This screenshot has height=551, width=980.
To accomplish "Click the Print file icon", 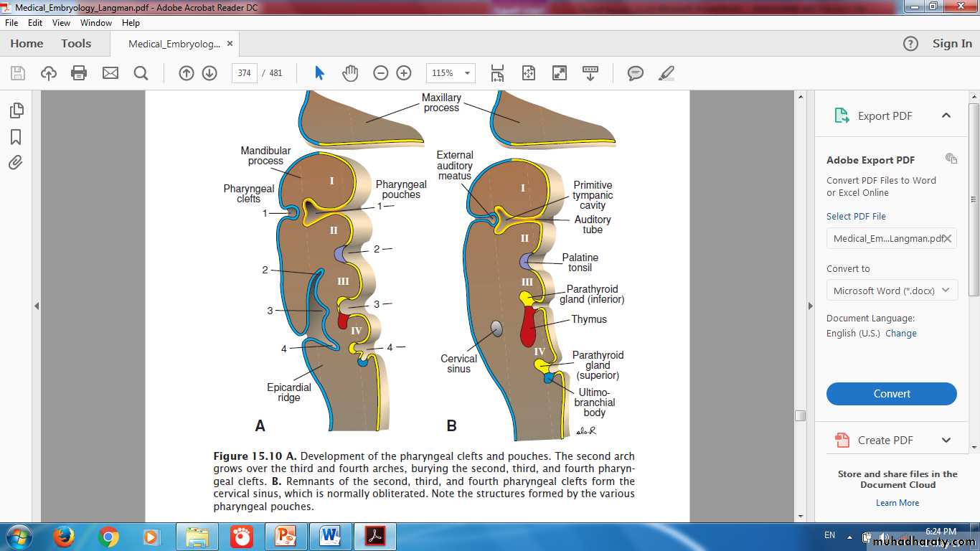I will pos(79,73).
